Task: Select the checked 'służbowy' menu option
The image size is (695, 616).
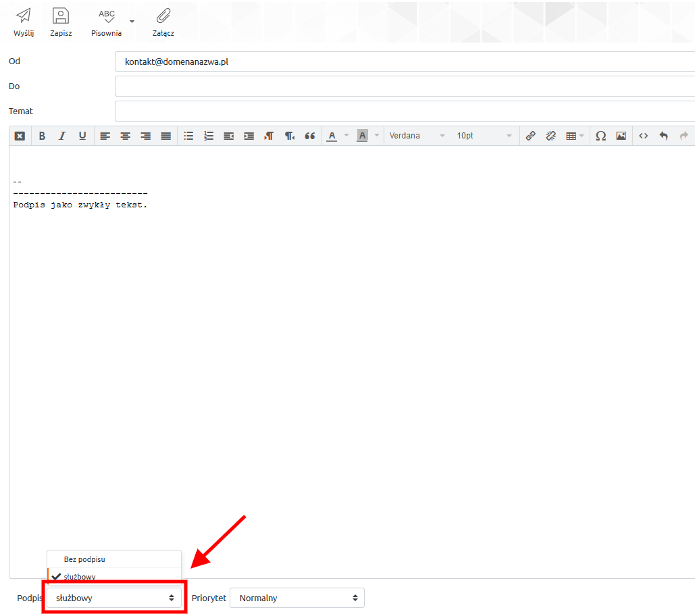Action: [114, 575]
